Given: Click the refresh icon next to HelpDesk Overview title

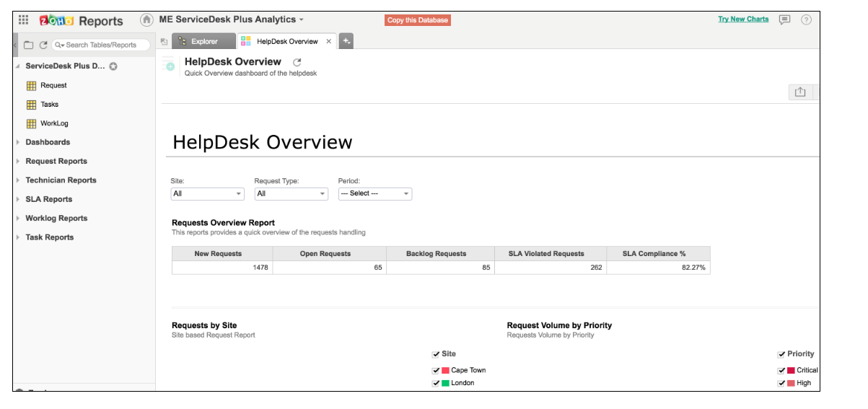Looking at the screenshot, I should coord(297,63).
